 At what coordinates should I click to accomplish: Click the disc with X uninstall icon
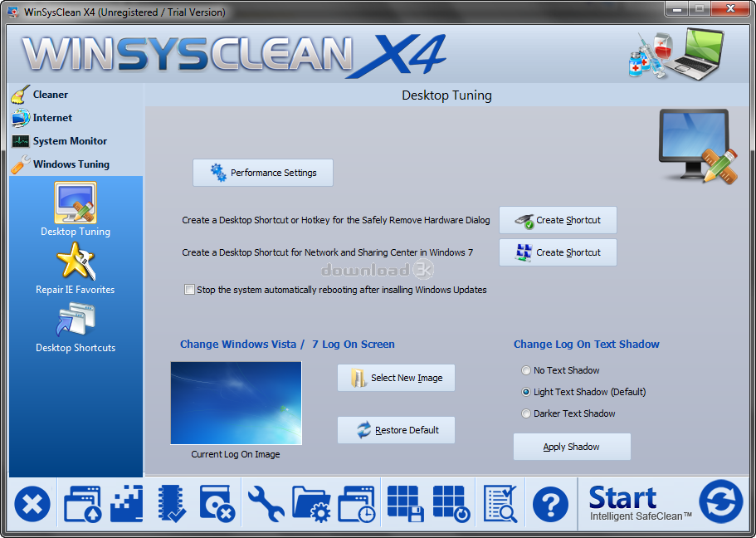click(217, 504)
